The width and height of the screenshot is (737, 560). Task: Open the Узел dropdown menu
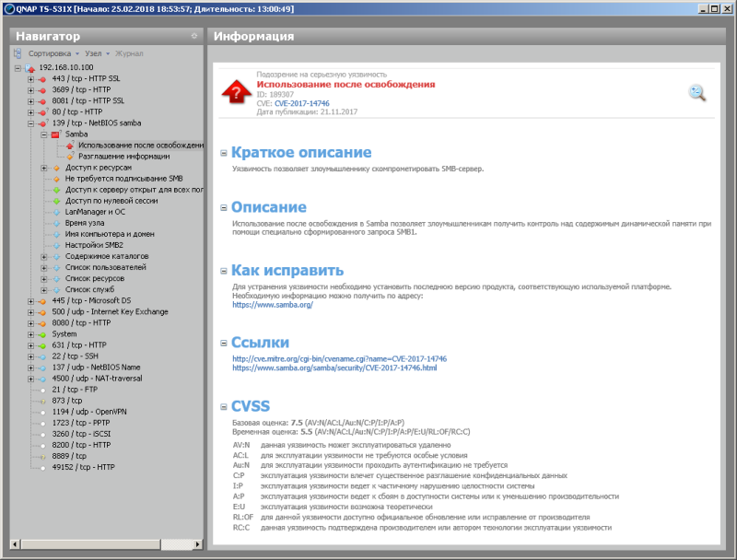[x=98, y=53]
